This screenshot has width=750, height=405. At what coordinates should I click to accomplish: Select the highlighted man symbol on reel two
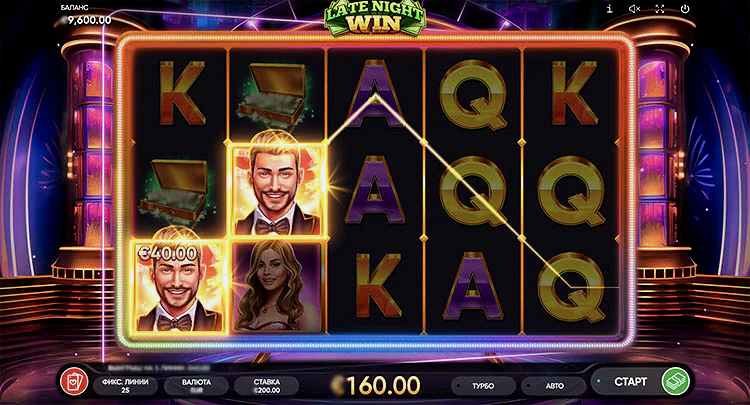tap(277, 190)
